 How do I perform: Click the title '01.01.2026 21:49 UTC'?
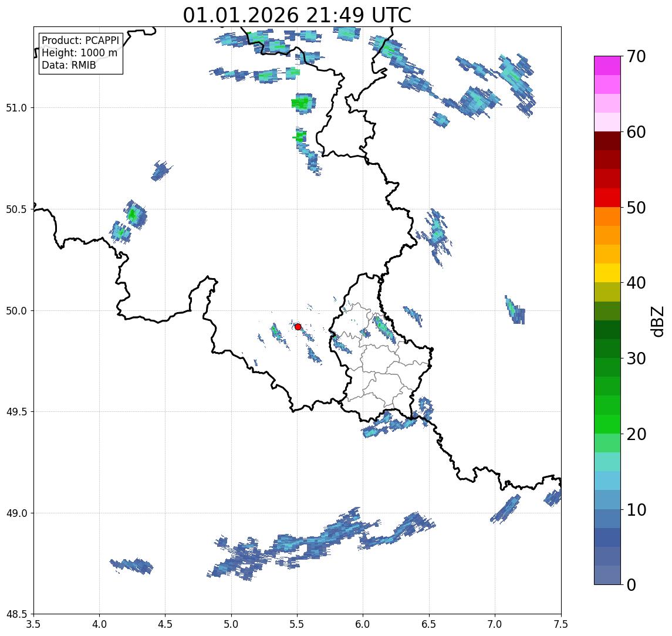(297, 15)
